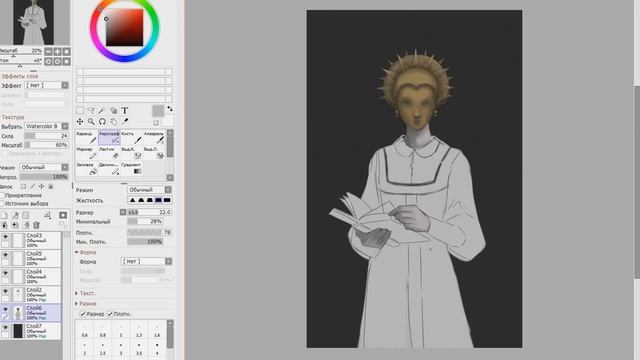Adjust layer opacity slider at 100%

[43, 177]
